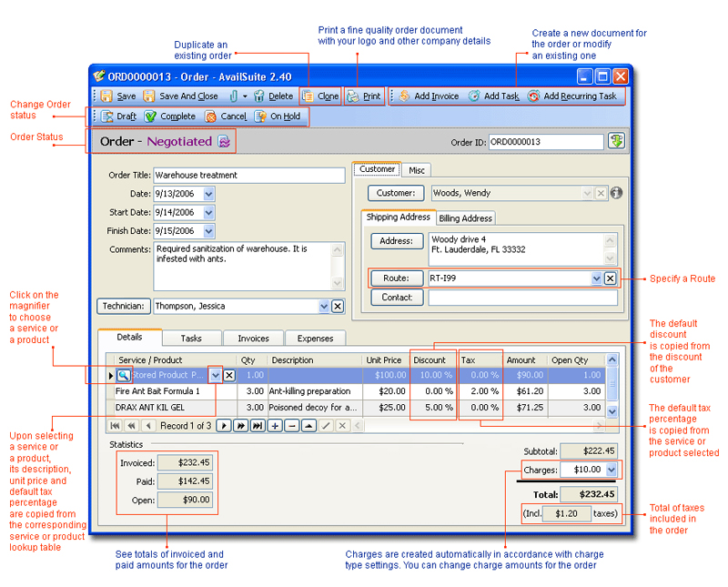Switch to the Invoices tab
Screen dimensions: 728x587
pos(254,338)
